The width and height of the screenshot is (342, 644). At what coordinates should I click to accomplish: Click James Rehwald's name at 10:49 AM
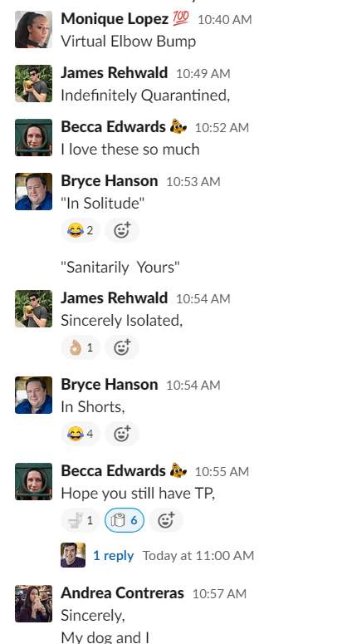click(115, 72)
